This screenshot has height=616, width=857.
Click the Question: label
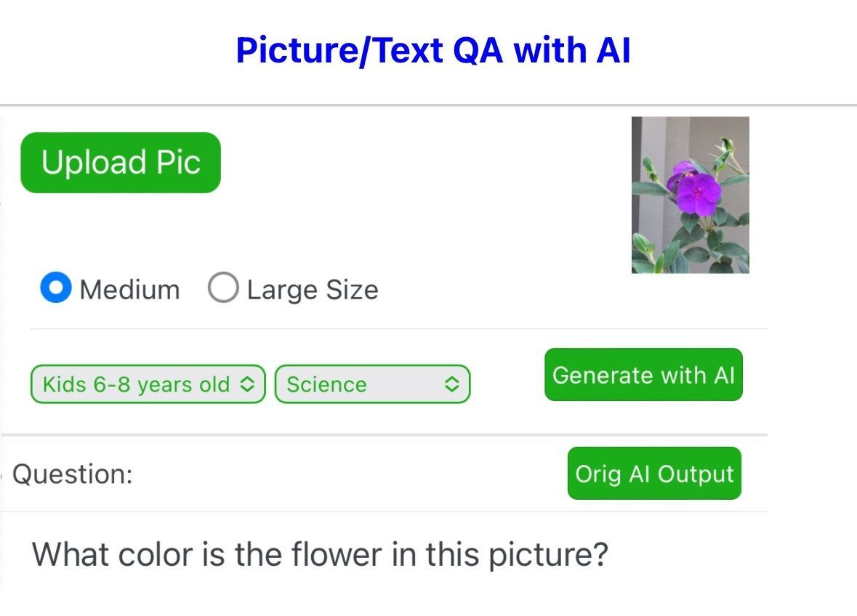coord(73,474)
